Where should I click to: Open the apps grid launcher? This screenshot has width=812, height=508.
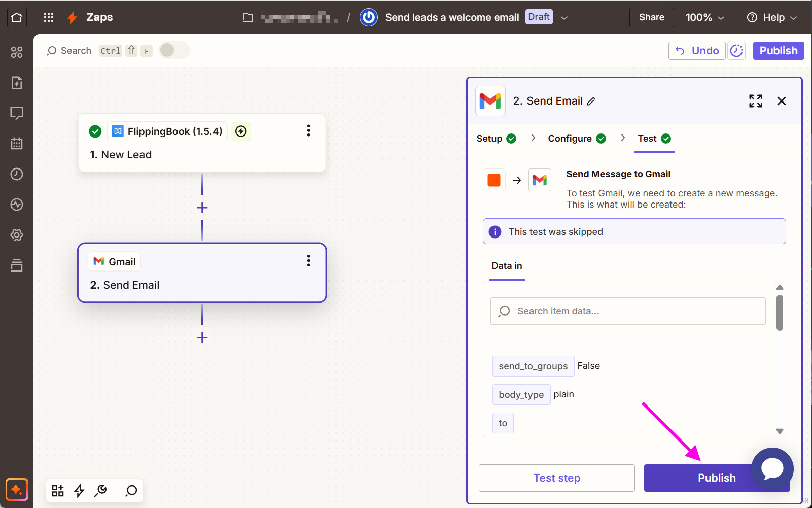point(49,17)
